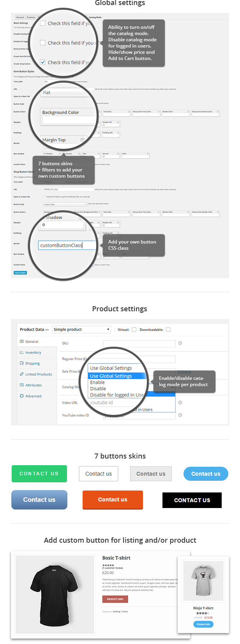
Task: Click the Background Color field
Action: pyautogui.click(x=69, y=120)
